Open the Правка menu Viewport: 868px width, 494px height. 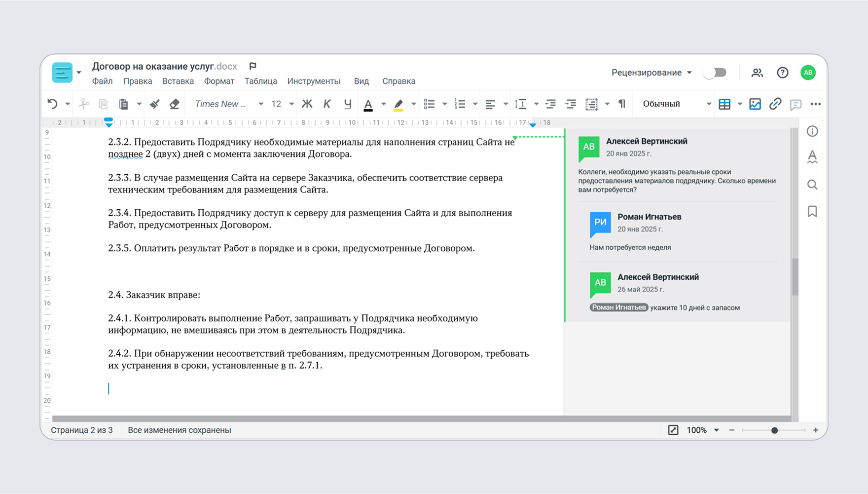click(x=138, y=81)
